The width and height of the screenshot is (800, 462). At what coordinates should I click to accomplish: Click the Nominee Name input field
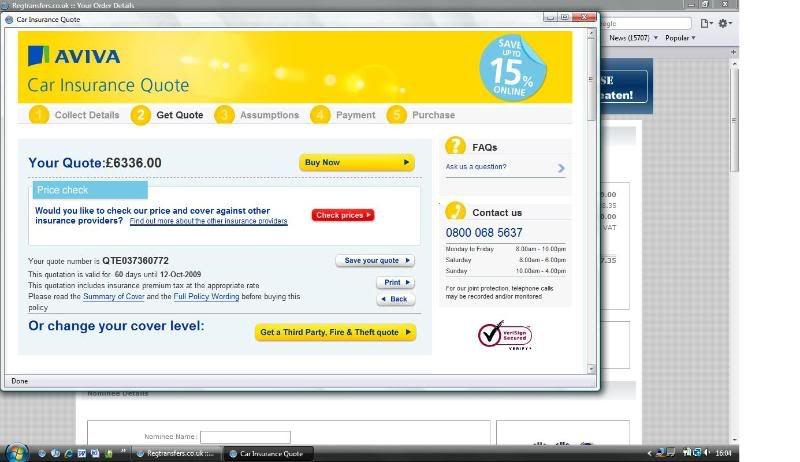click(x=245, y=437)
